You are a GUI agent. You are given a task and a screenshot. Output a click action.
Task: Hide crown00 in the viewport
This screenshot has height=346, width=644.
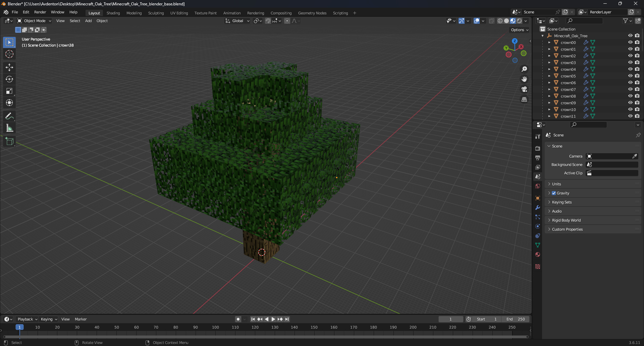630,42
